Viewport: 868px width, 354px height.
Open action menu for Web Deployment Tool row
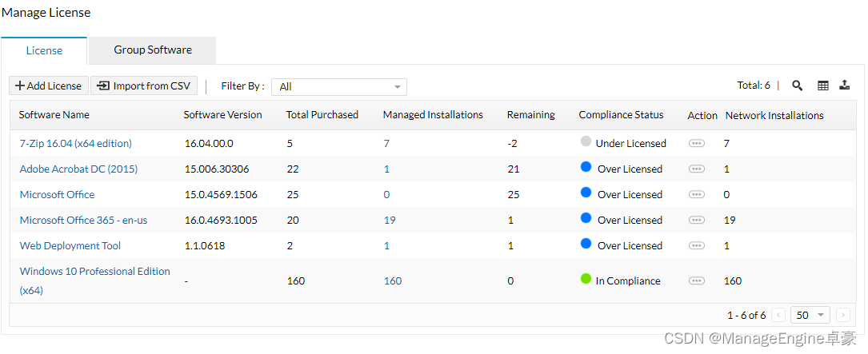point(696,245)
